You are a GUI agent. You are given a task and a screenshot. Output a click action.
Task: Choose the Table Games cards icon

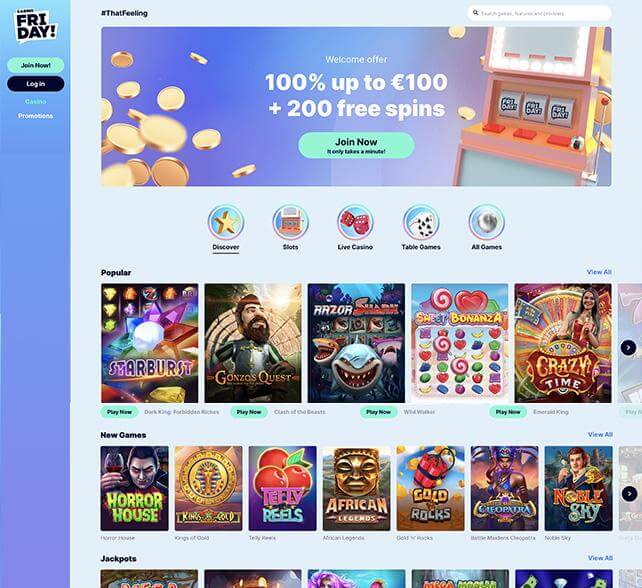point(421,222)
